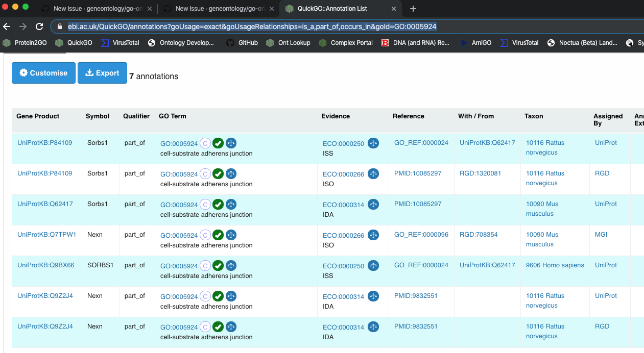Open the MGI assigned-by link
The width and height of the screenshot is (644, 353).
coord(601,235)
